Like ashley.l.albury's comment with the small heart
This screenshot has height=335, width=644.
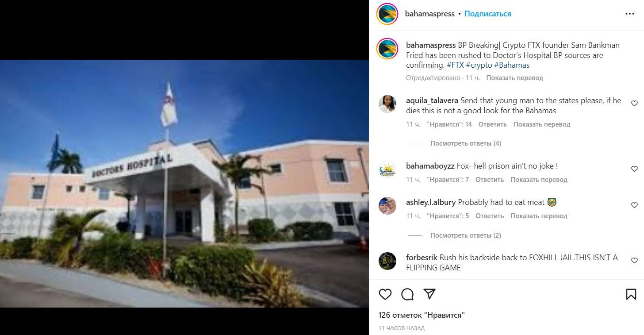click(x=634, y=205)
